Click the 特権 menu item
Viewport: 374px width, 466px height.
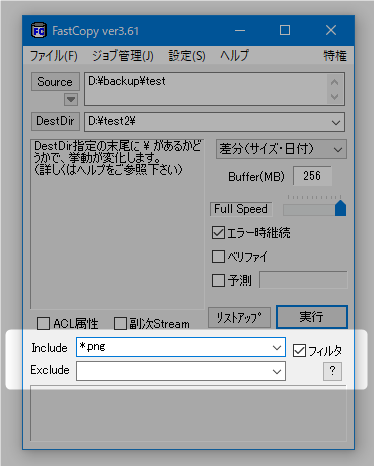point(335,55)
